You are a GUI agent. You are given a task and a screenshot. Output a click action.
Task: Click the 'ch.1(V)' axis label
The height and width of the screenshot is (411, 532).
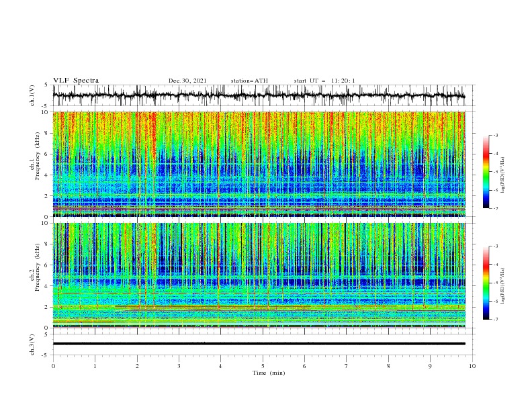(x=32, y=95)
